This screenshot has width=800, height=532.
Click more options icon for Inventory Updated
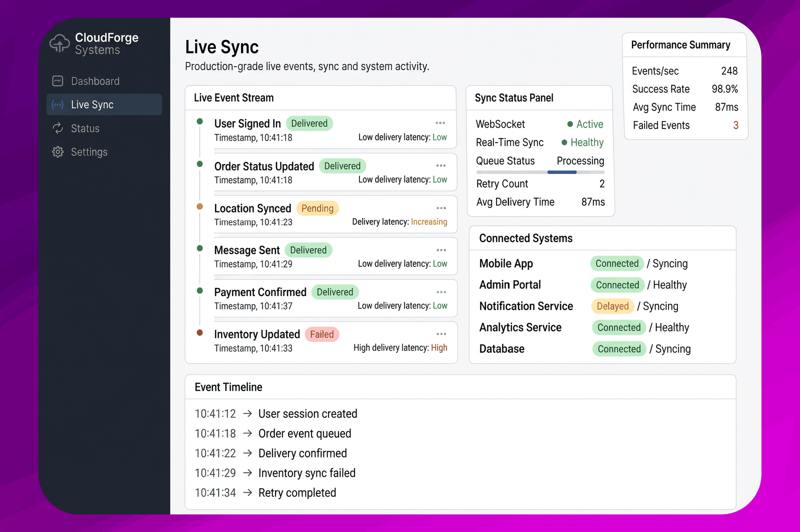tap(441, 334)
